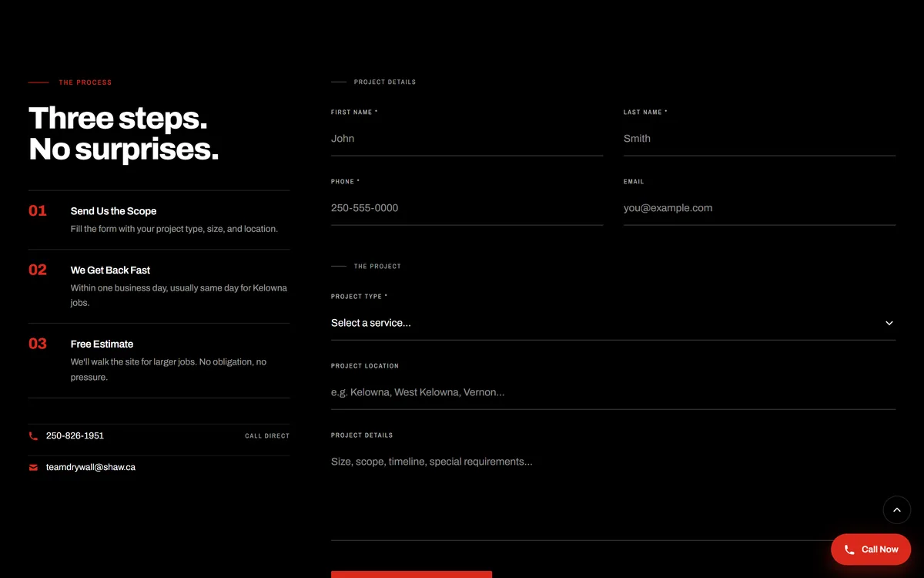This screenshot has height=578, width=924.
Task: Click the 'CALL DIRECT' label
Action: pyautogui.click(x=267, y=436)
